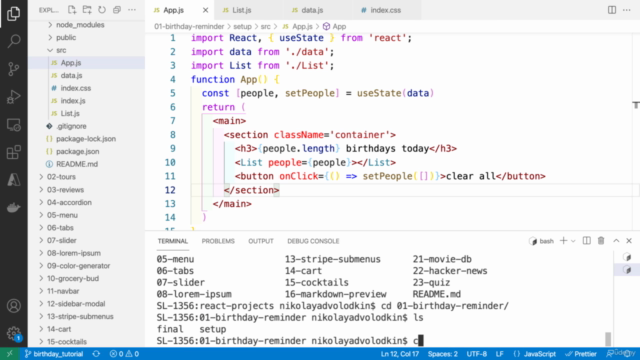Go to line via Ln 12, Col 17
Viewport: 640px width, 360px height.
point(400,354)
